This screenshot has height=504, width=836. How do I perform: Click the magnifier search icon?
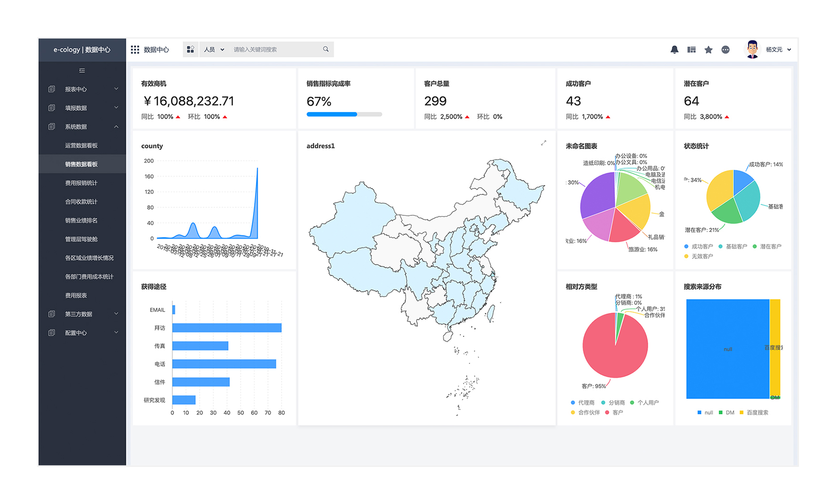tap(326, 49)
